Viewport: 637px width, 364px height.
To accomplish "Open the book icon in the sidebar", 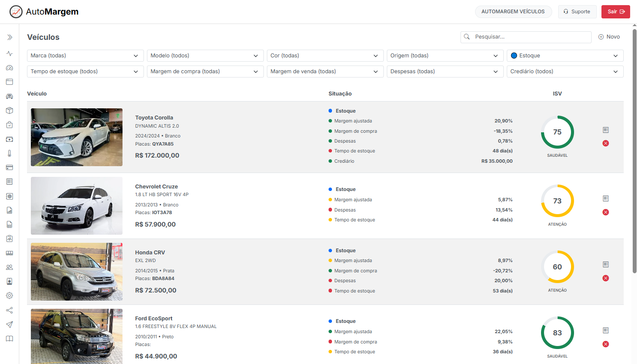I will (x=9, y=339).
